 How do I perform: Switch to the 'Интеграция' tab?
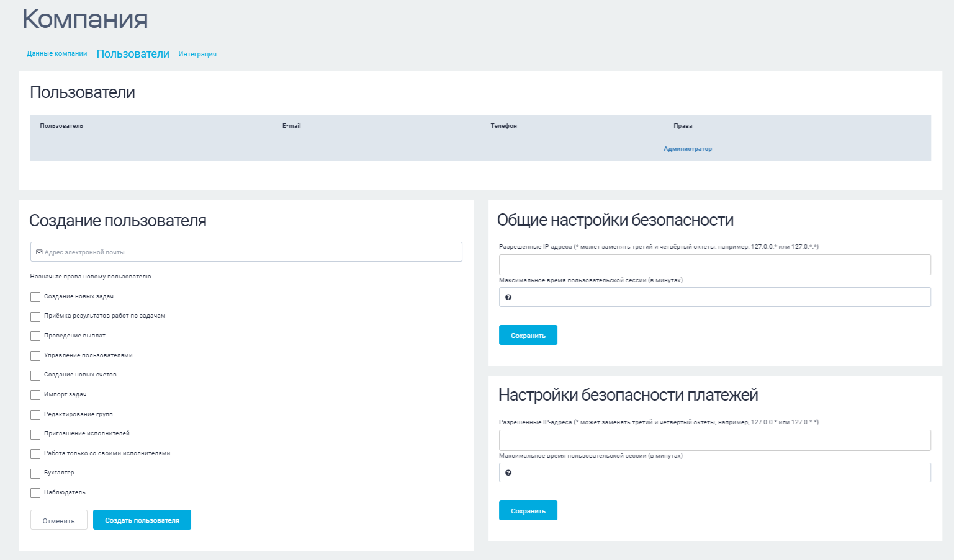coord(197,55)
